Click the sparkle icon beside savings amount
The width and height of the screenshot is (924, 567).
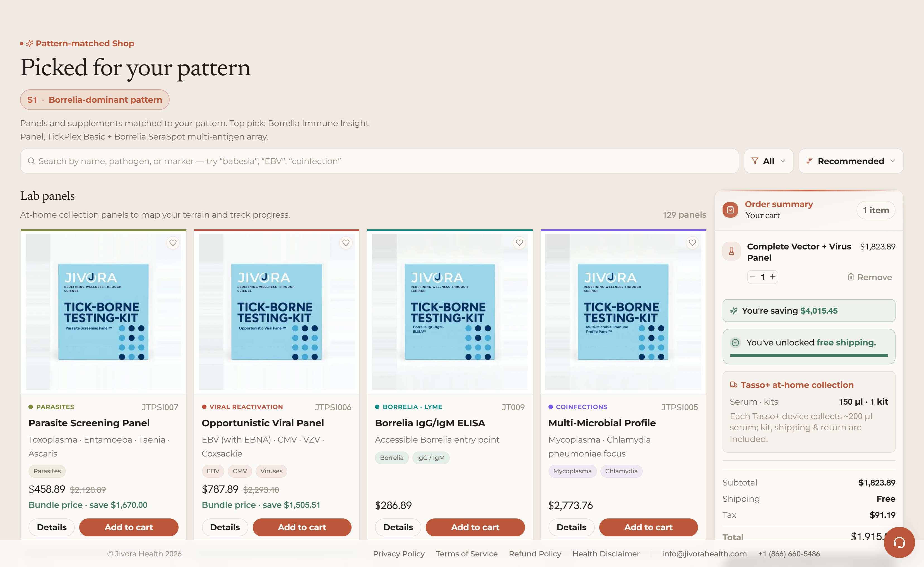pyautogui.click(x=734, y=311)
